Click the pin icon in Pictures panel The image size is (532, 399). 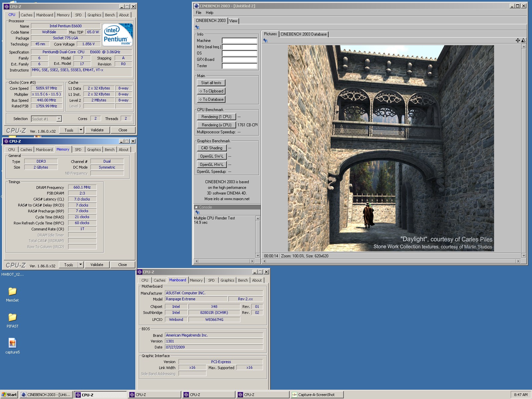click(265, 41)
